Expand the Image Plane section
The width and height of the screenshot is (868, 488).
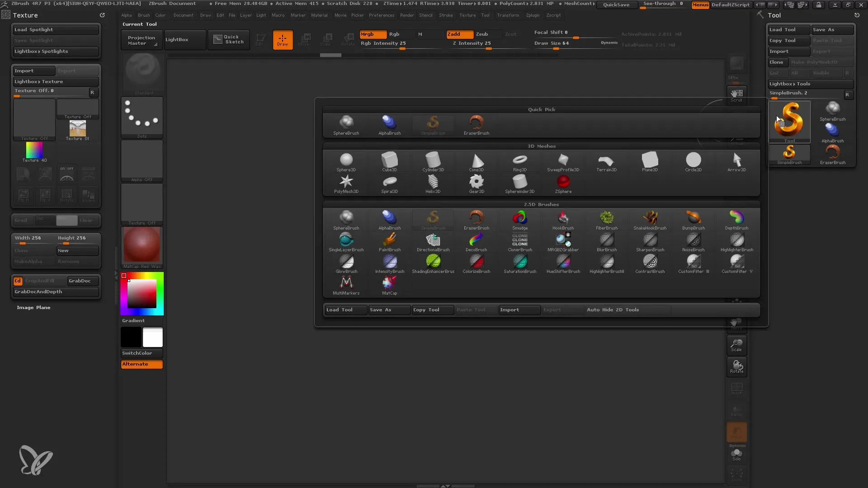33,308
